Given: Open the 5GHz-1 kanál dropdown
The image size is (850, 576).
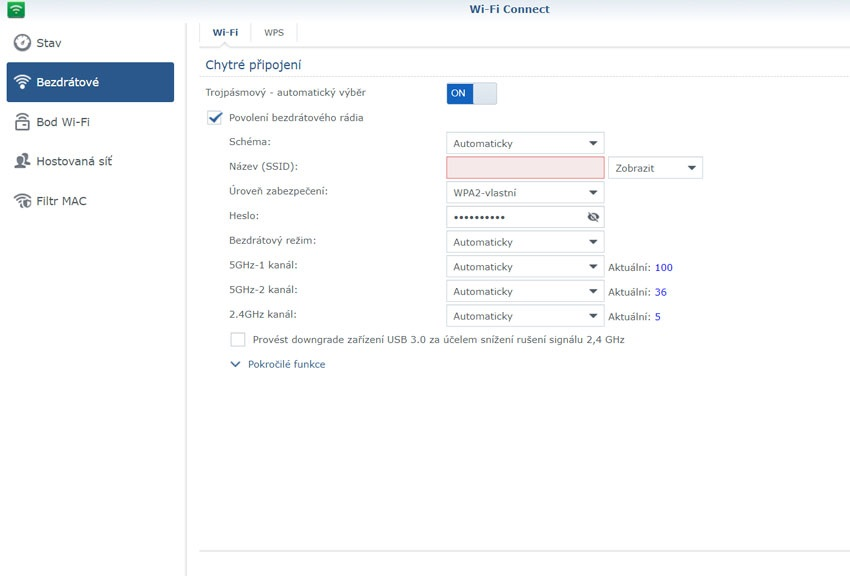Looking at the screenshot, I should click(x=525, y=267).
